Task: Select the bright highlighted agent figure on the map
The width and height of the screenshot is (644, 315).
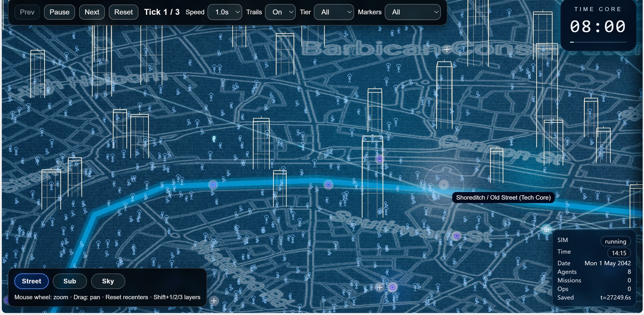Action: pyautogui.click(x=214, y=139)
